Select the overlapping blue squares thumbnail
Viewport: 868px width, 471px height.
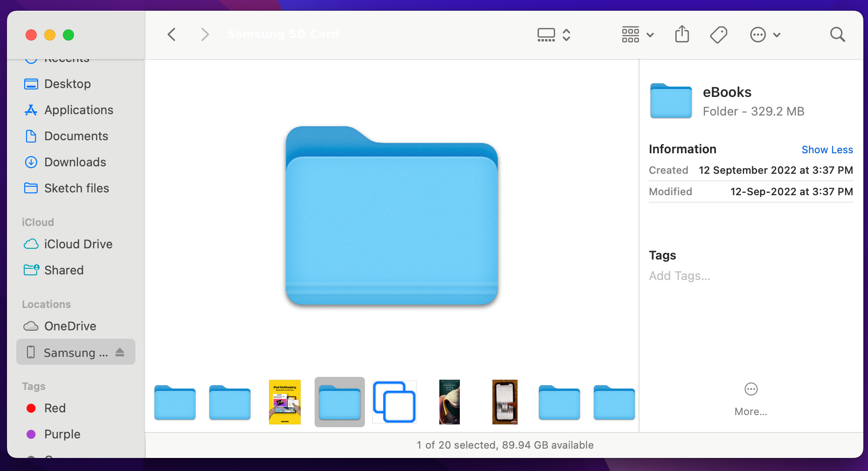[395, 402]
